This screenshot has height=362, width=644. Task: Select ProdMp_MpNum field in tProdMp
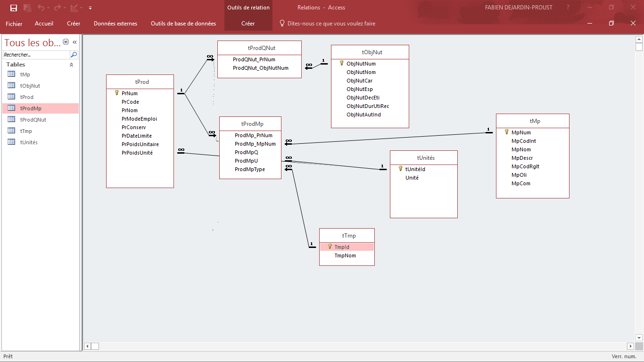(x=255, y=144)
